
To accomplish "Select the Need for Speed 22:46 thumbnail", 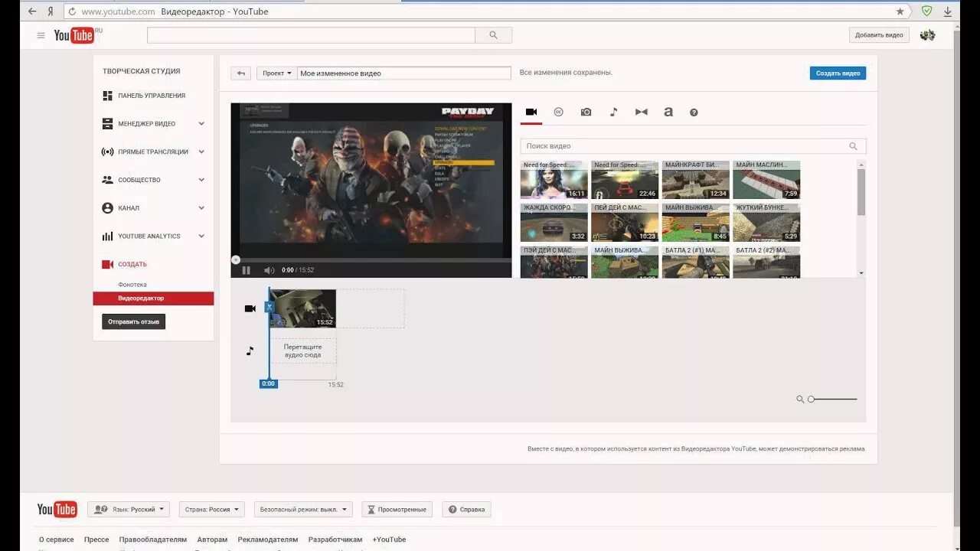I will click(x=625, y=180).
